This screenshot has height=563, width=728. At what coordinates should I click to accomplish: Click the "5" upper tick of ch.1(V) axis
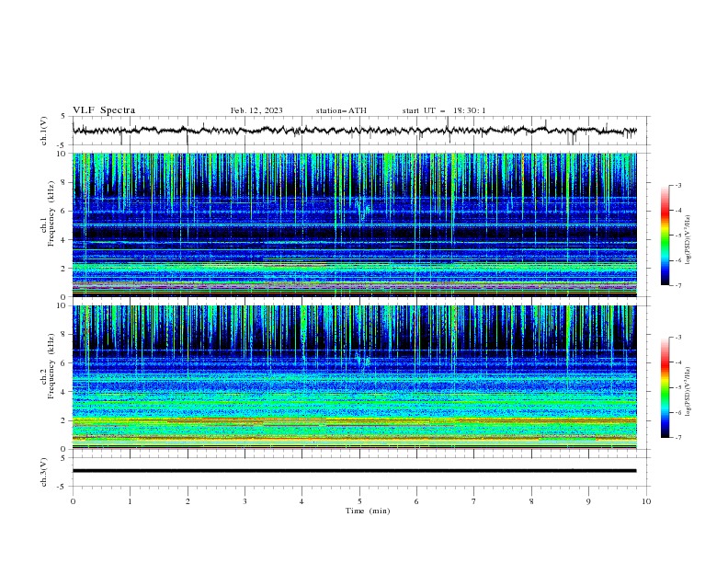tap(64, 117)
